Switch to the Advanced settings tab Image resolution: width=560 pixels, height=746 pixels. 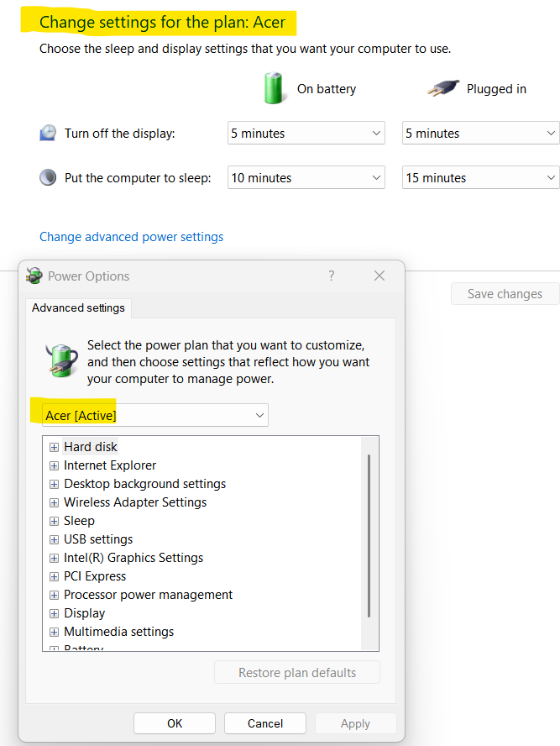[78, 307]
